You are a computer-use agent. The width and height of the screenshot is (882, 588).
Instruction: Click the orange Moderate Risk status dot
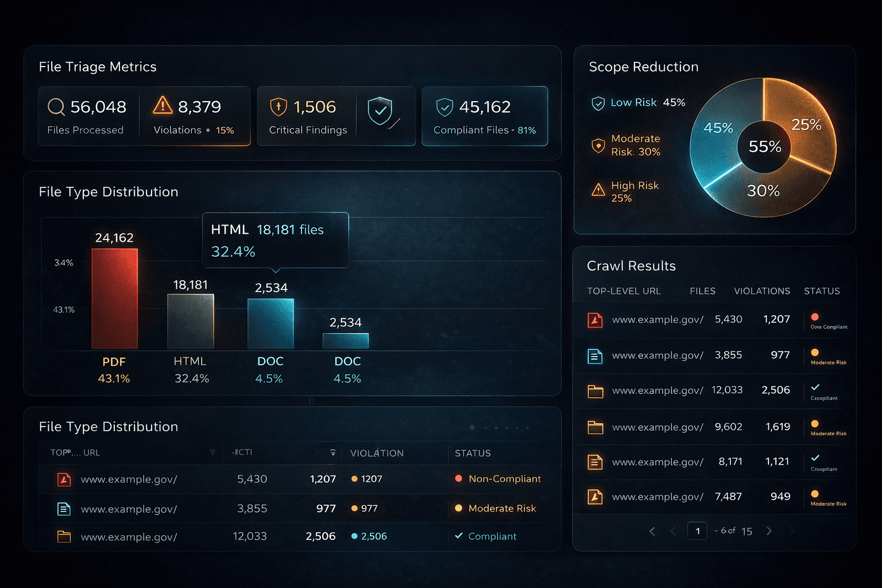point(459,508)
